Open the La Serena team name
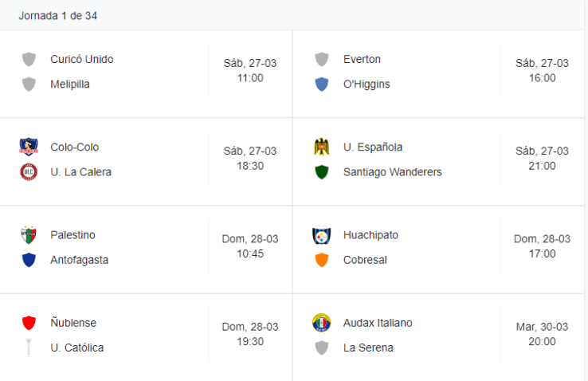588x381 pixels. [368, 348]
